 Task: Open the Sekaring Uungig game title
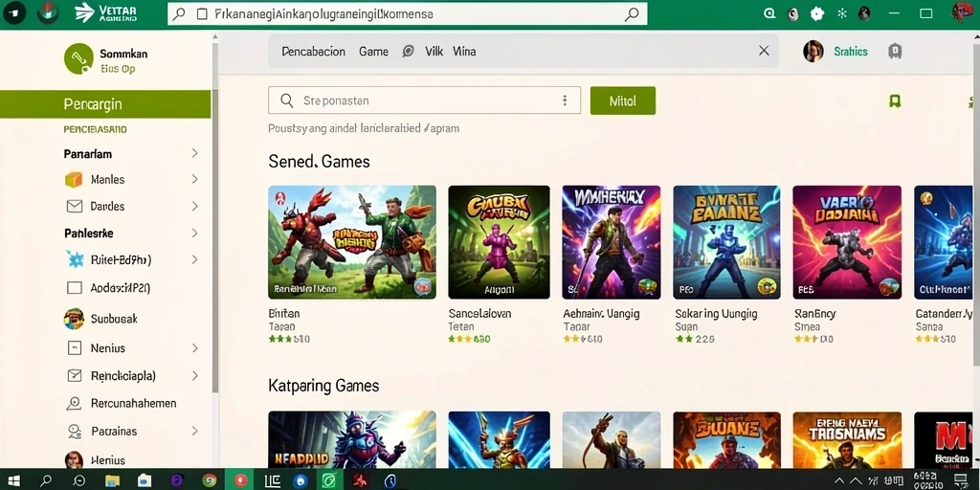click(716, 314)
